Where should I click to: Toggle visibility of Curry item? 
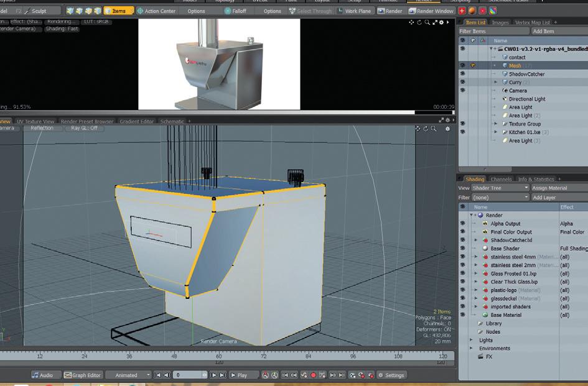[462, 82]
